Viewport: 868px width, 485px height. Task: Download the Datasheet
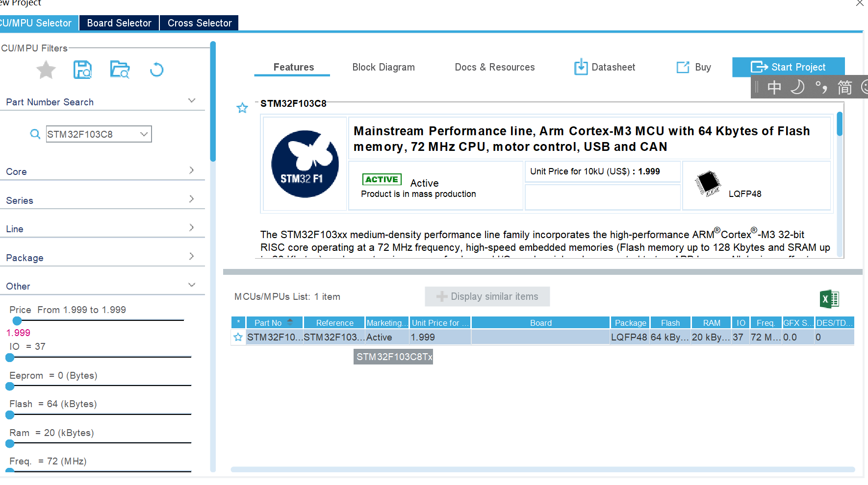point(605,67)
